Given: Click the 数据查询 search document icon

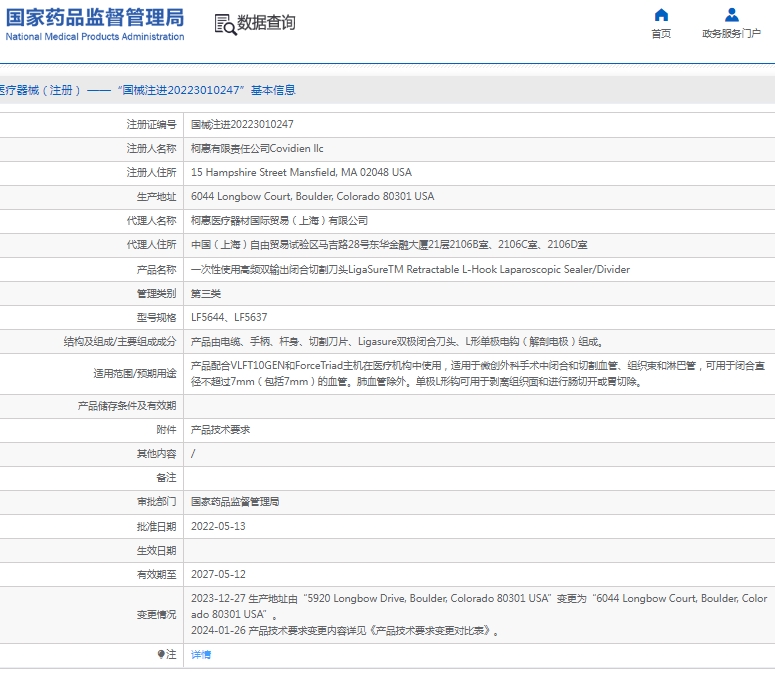Looking at the screenshot, I should pos(225,24).
